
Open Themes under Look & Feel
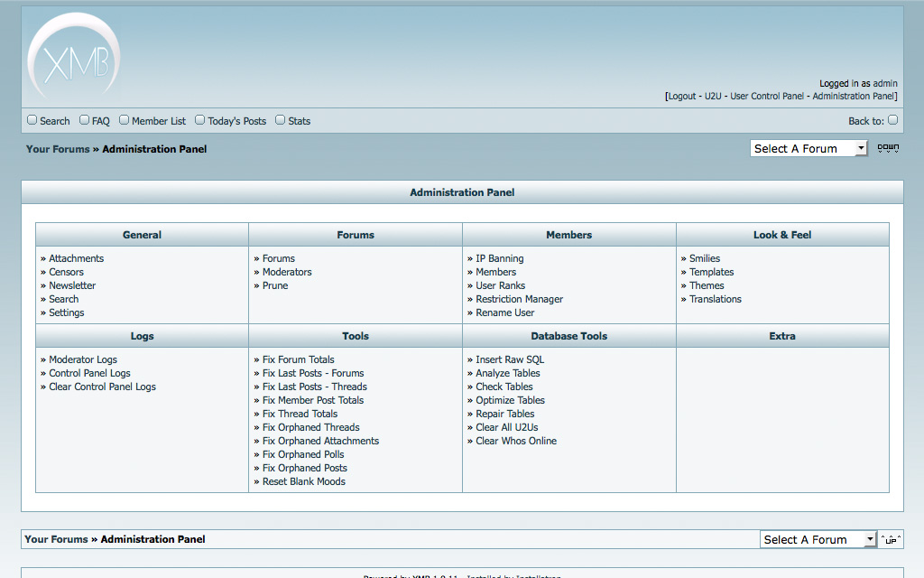pyautogui.click(x=707, y=285)
